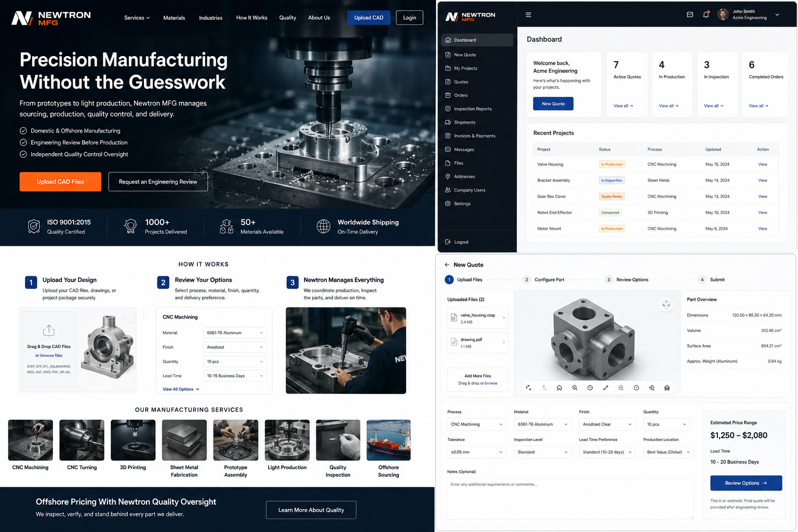
Task: Click the Login button in top navigation
Action: (409, 18)
